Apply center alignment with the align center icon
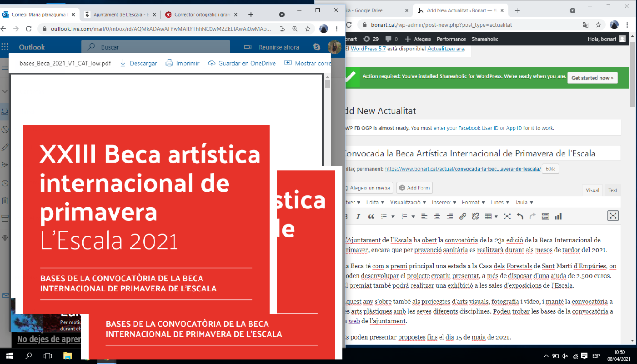Viewport: 637px width, 364px height. click(x=437, y=216)
